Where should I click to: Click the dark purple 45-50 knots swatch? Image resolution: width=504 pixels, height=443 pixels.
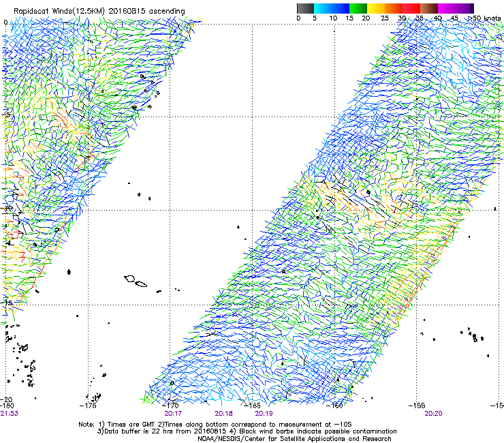point(464,8)
